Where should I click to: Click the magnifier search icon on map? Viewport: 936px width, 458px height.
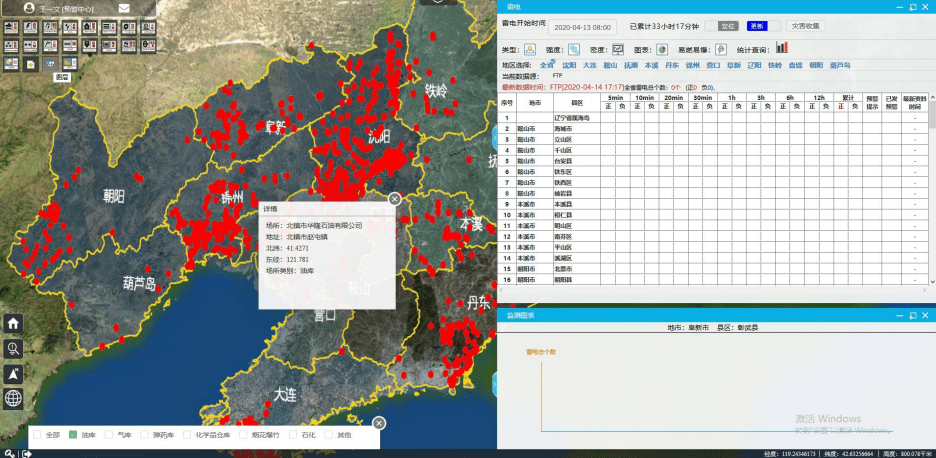(x=13, y=348)
